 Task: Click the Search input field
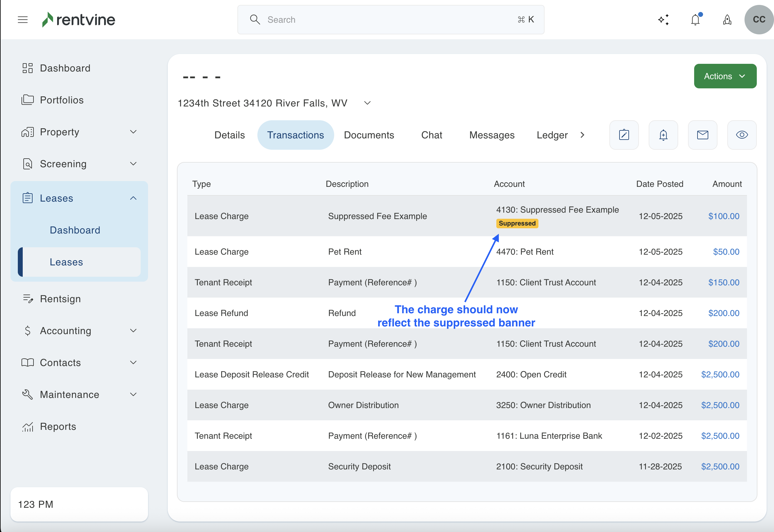coord(390,20)
